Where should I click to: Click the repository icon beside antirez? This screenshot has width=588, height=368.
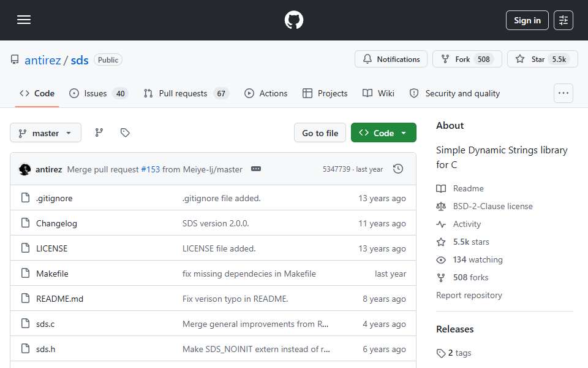(x=15, y=59)
